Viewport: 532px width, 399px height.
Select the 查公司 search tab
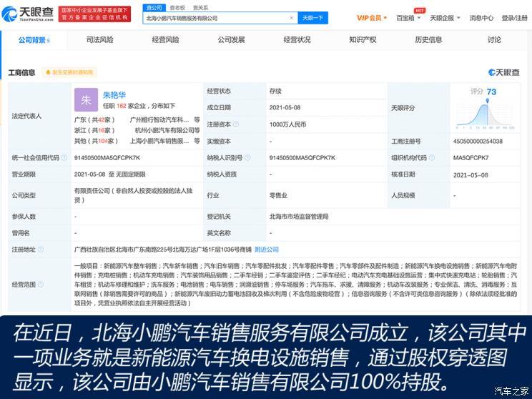coord(154,7)
